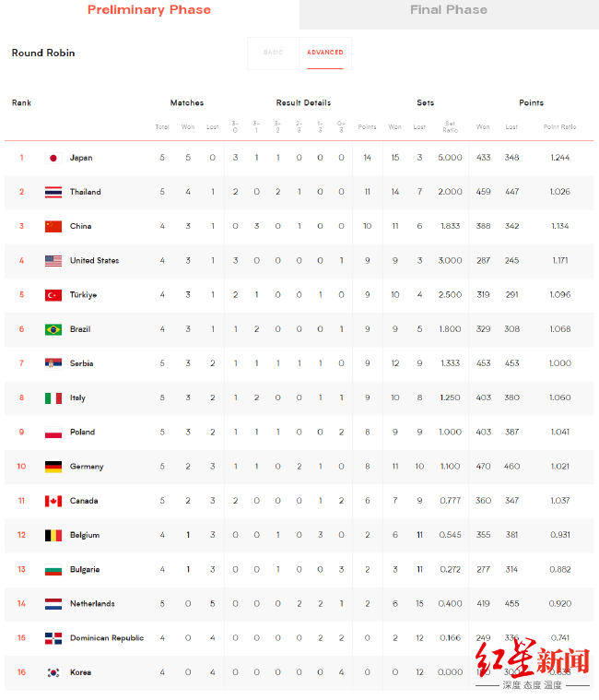Viewport: 599px width, 700px height.
Task: Click the Brazil flag icon
Action: pyautogui.click(x=53, y=329)
